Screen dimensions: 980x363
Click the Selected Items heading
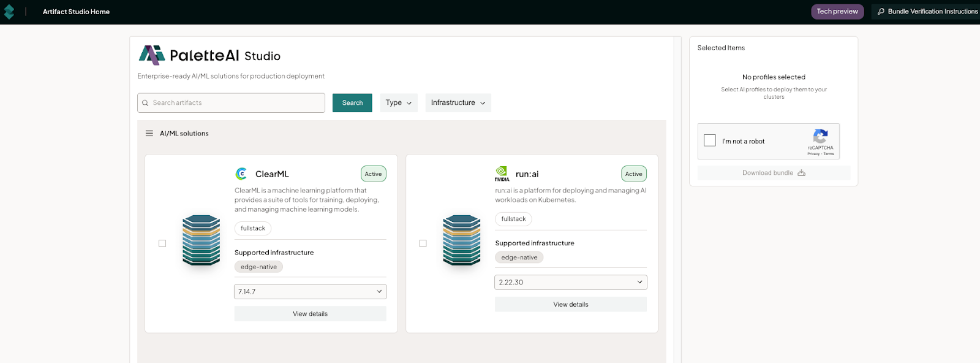[x=721, y=48]
